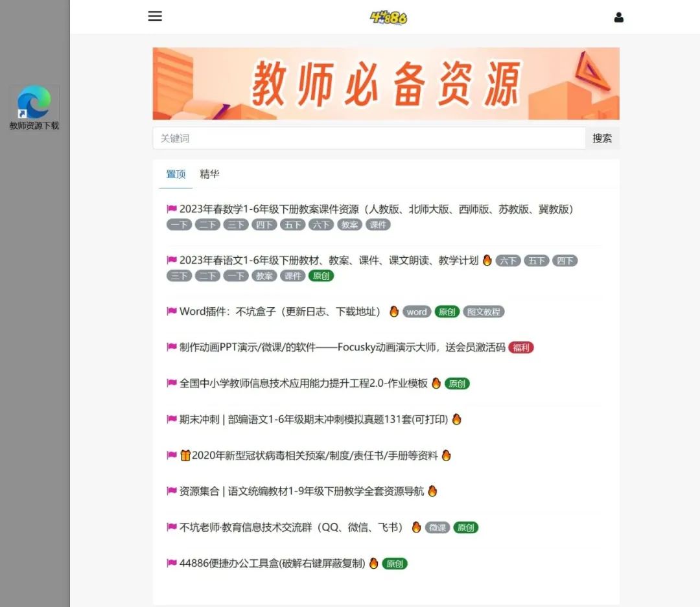
Task: Click the 福利 tag on the Focusky post
Action: (x=521, y=347)
